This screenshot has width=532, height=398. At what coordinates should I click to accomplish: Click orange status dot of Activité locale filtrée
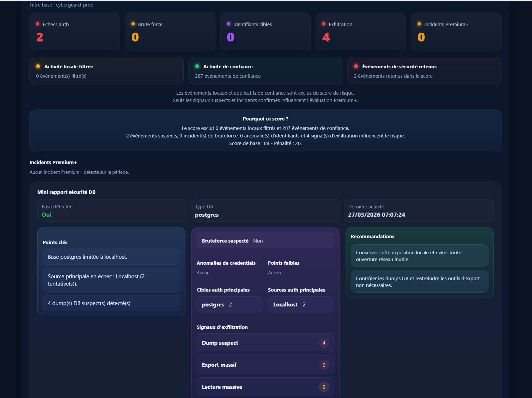(x=38, y=66)
